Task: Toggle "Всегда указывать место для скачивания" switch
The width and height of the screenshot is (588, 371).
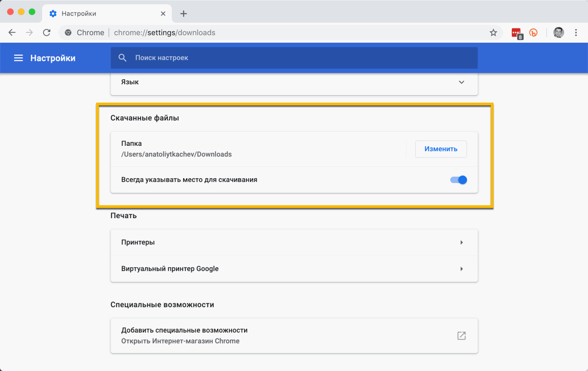Action: click(x=458, y=180)
